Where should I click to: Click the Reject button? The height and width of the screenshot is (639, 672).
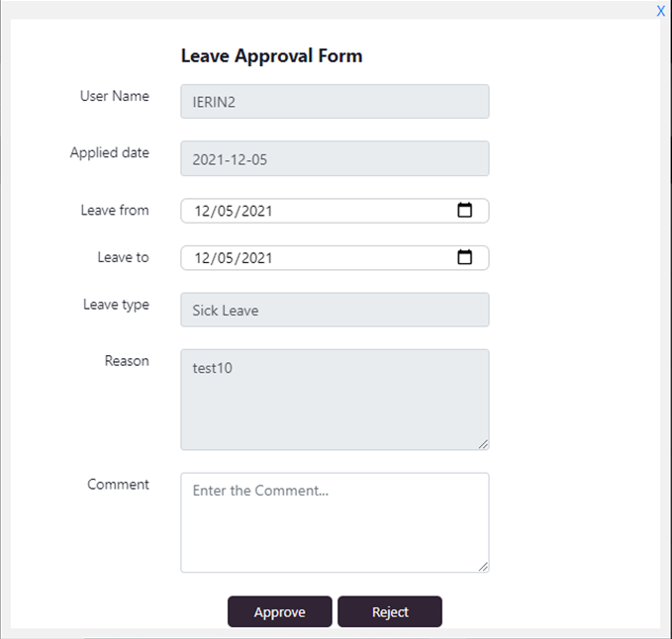click(x=390, y=611)
